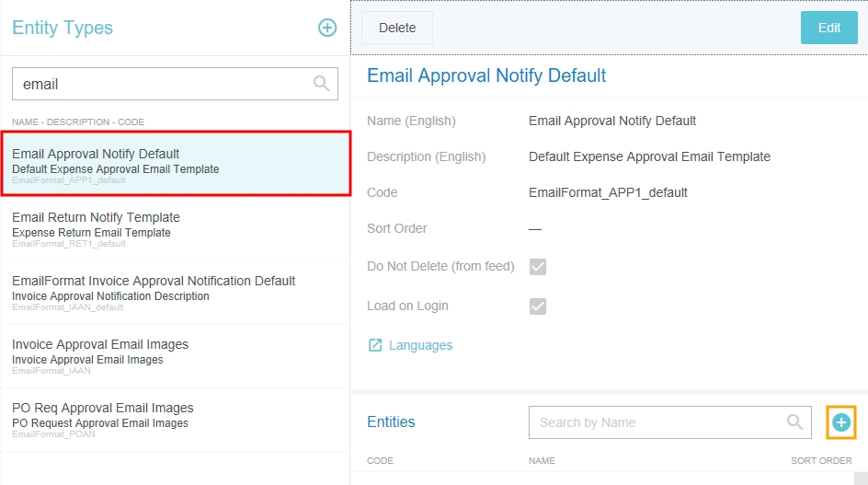Sort entities by Name column header
This screenshot has width=868, height=485.
pos(543,460)
